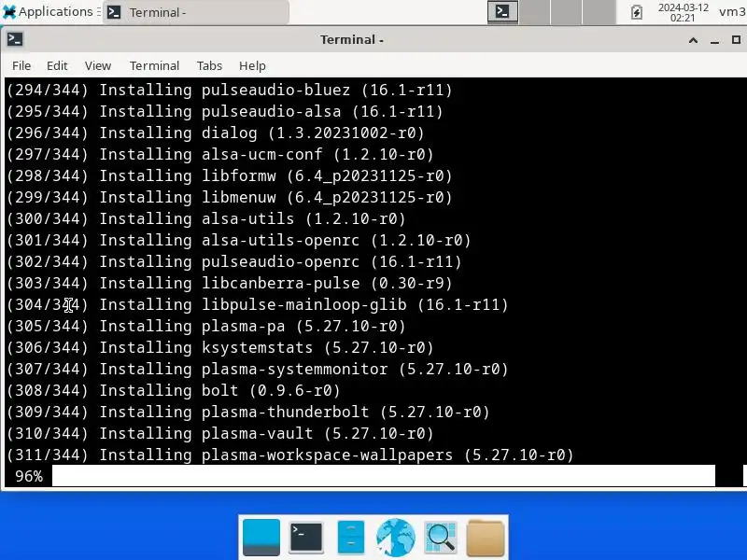
Task: Select the Terminal taskbar window button
Action: 195,12
